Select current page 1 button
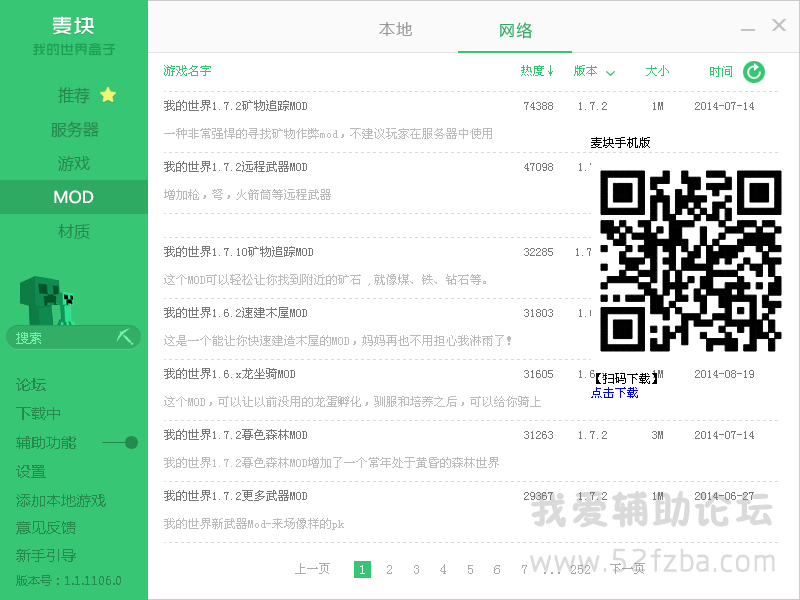 pyautogui.click(x=362, y=569)
